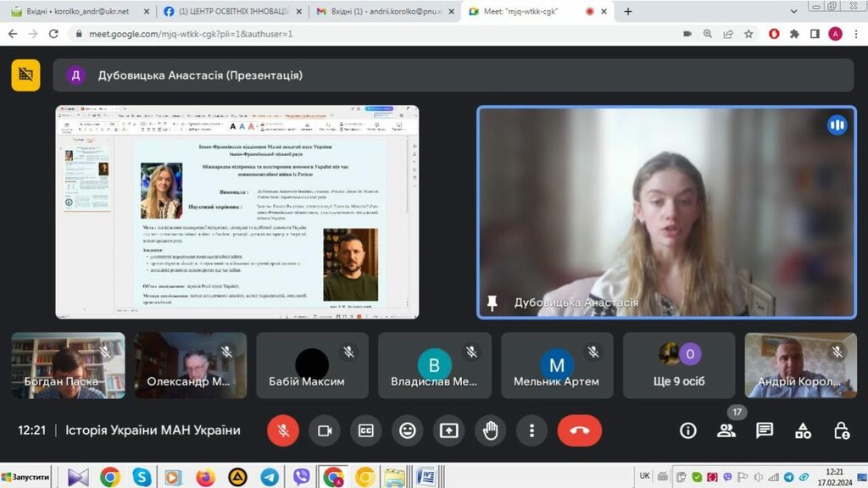Open the emoji reactions panel

(x=408, y=430)
